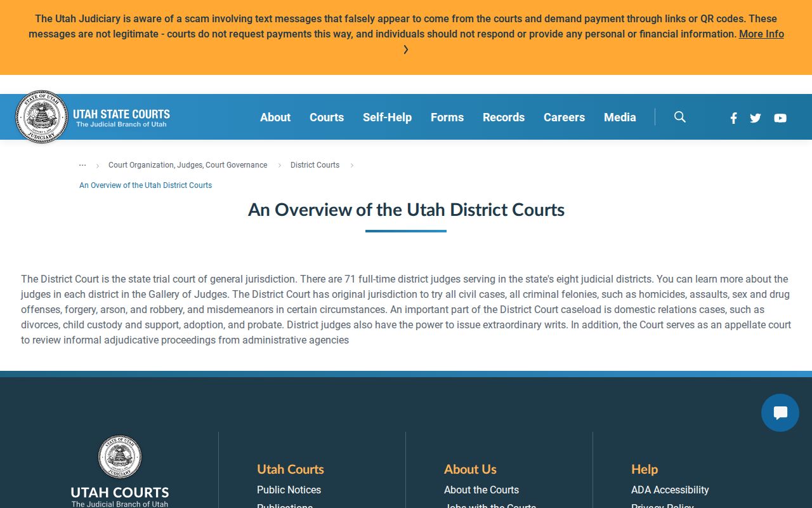Go to District Courts breadcrumb
Viewport: 812px width, 508px height.
click(315, 165)
